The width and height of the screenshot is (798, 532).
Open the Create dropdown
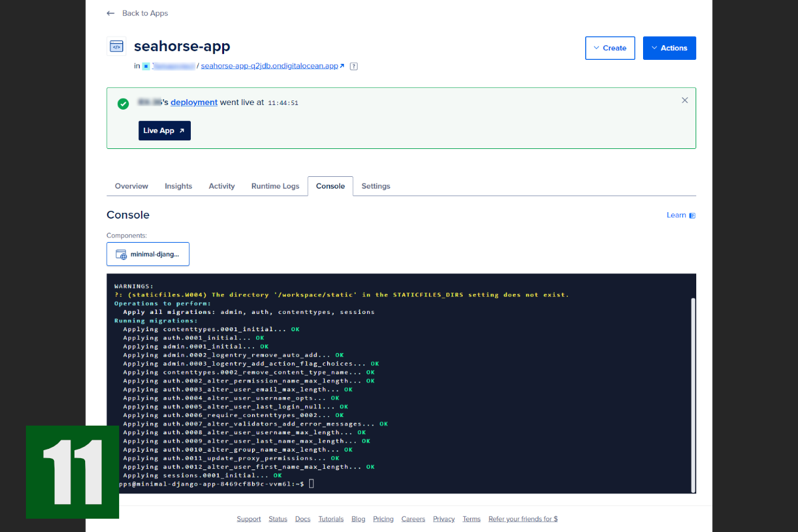coord(610,48)
